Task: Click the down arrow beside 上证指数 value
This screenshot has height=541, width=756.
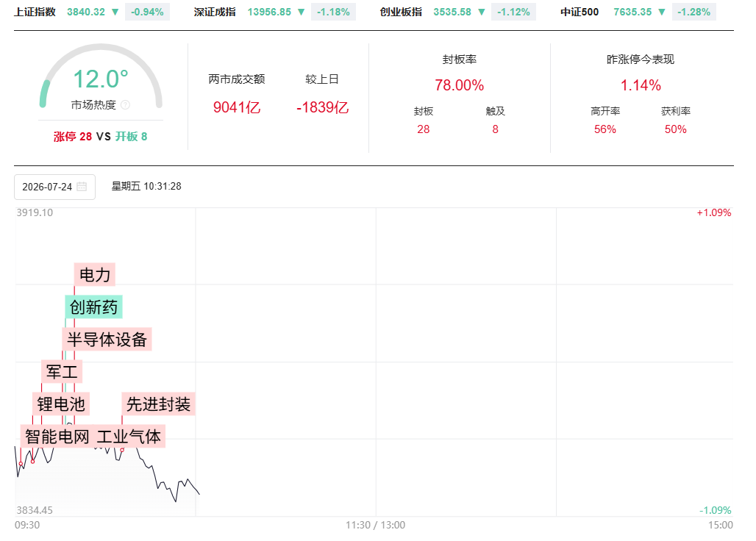Action: point(115,12)
